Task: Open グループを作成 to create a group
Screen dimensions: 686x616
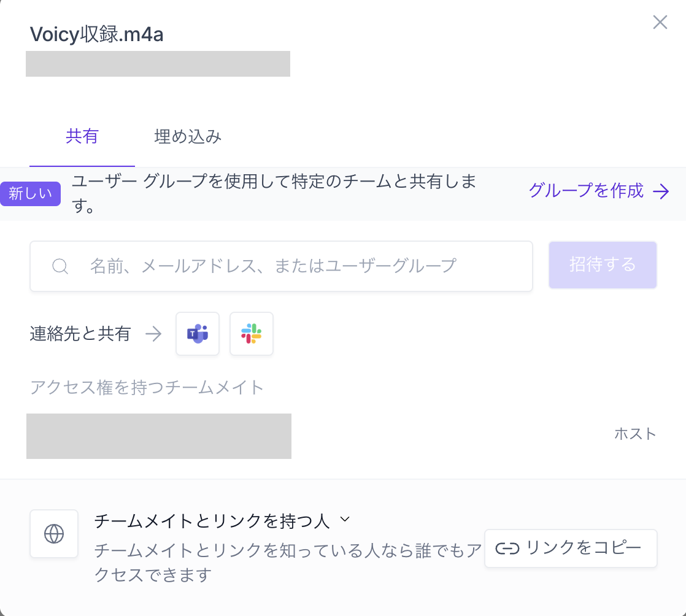Action: pos(586,191)
